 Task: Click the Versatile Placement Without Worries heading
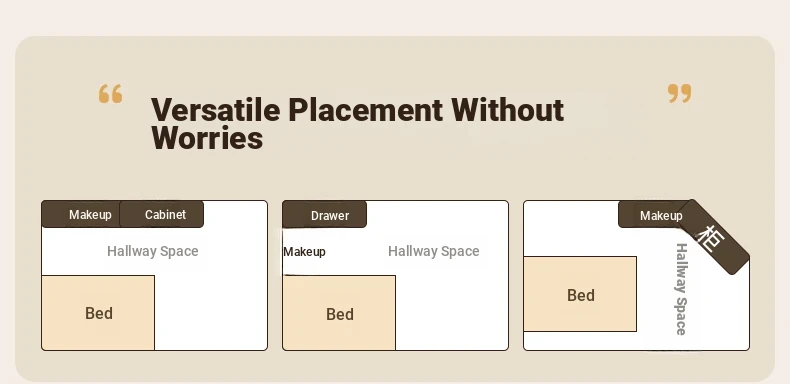point(357,123)
